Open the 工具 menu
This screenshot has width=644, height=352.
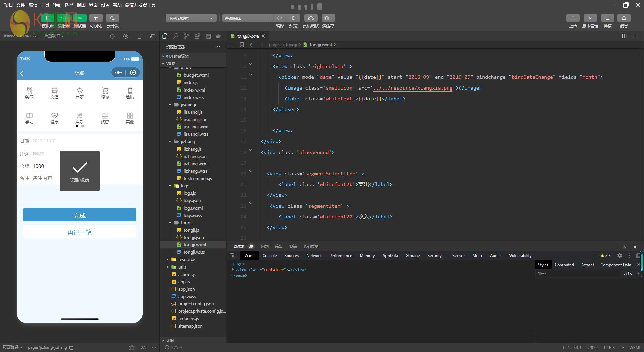(45, 5)
